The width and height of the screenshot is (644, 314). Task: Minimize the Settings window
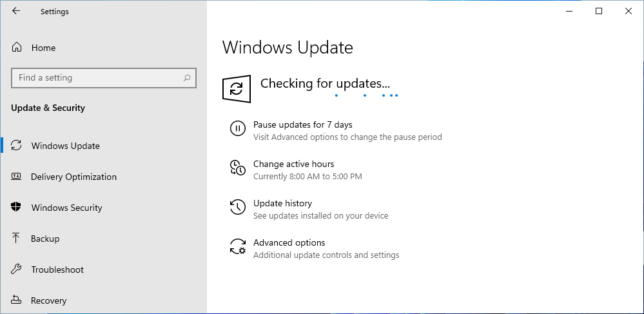569,11
